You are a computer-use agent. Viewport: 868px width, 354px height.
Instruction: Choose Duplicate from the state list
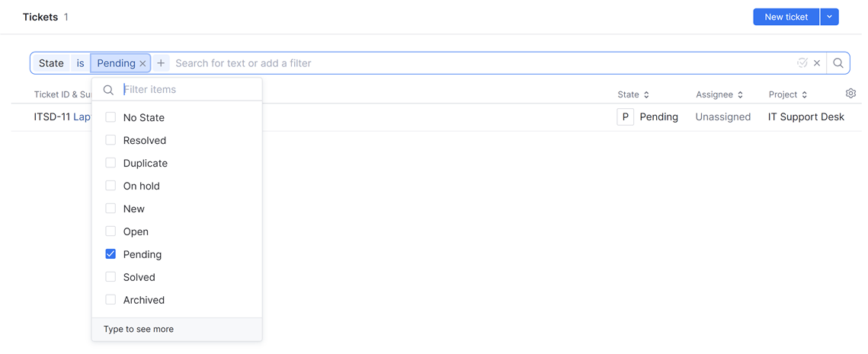point(145,163)
